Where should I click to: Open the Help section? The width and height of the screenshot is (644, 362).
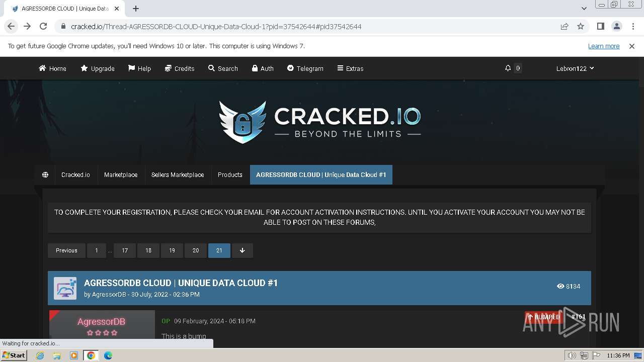pyautogui.click(x=139, y=68)
